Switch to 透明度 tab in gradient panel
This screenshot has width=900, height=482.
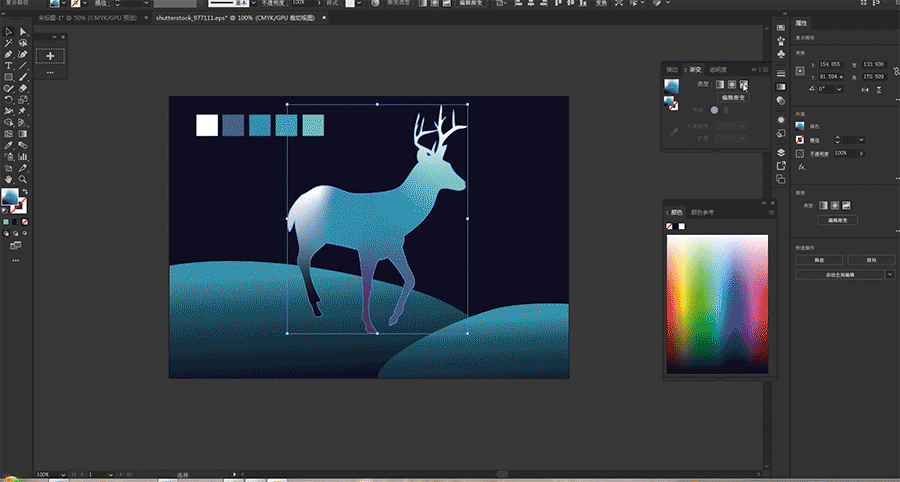pyautogui.click(x=719, y=69)
